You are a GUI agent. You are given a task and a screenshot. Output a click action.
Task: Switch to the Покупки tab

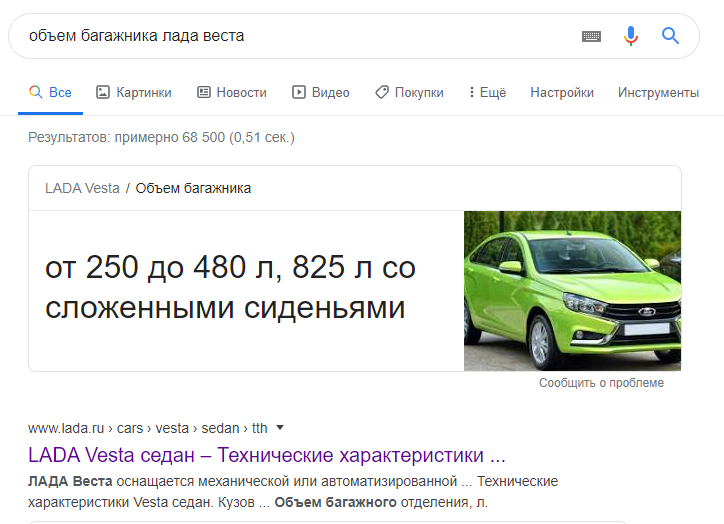coord(410,92)
